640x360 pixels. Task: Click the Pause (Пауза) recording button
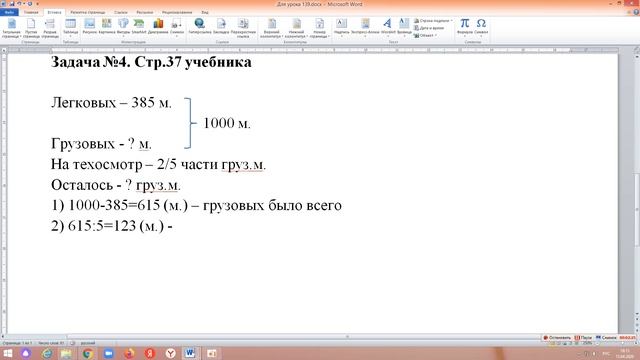583,338
